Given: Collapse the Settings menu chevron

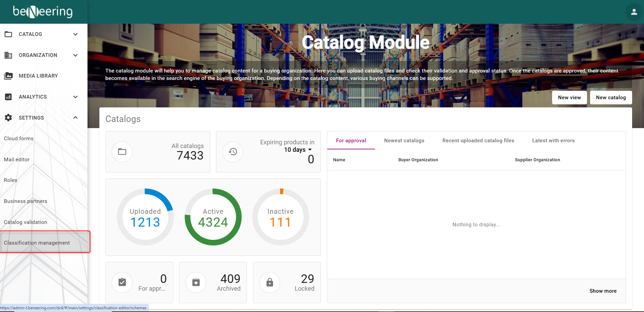Looking at the screenshot, I should (x=76, y=118).
